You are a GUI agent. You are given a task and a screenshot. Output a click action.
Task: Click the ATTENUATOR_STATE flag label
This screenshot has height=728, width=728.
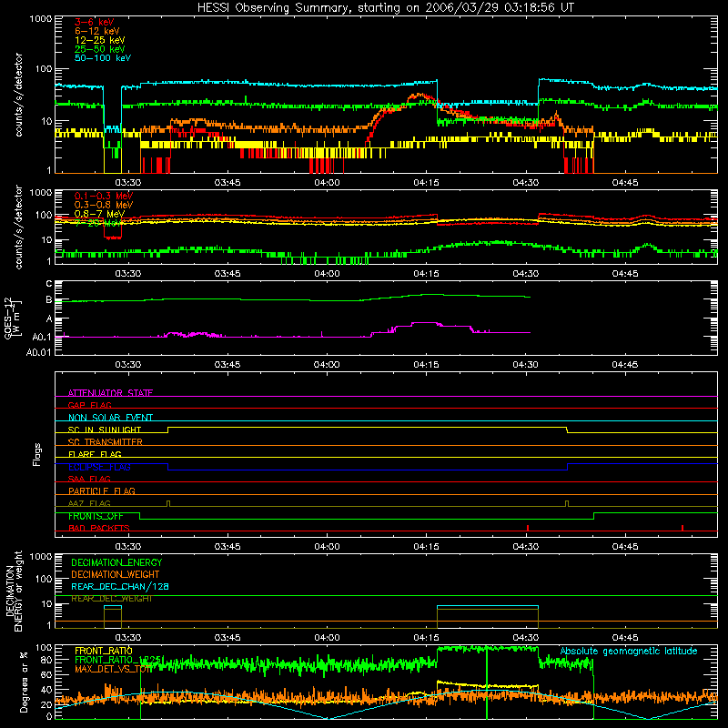[110, 393]
